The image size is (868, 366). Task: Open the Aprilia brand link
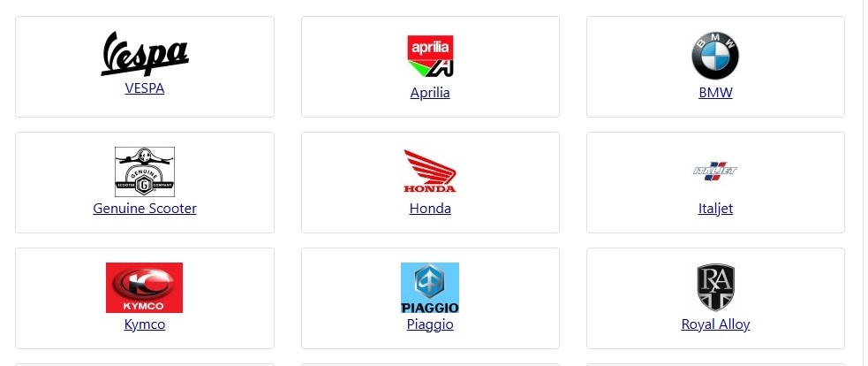pyautogui.click(x=430, y=93)
